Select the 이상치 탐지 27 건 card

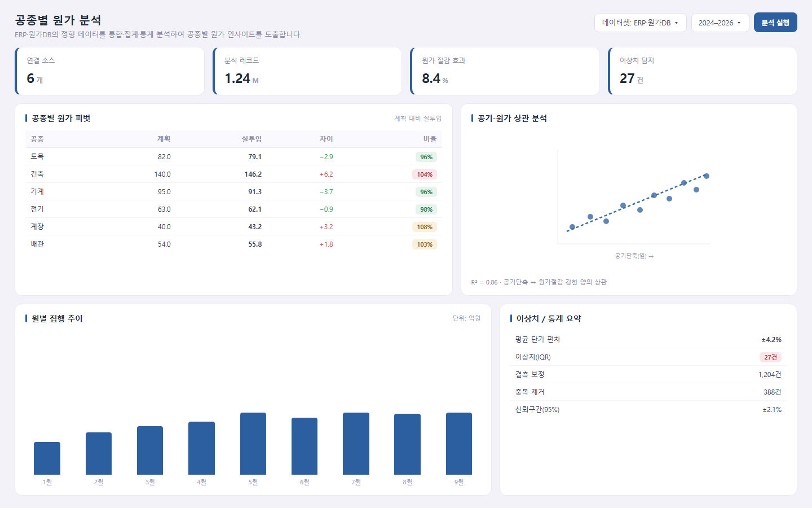[x=703, y=71]
